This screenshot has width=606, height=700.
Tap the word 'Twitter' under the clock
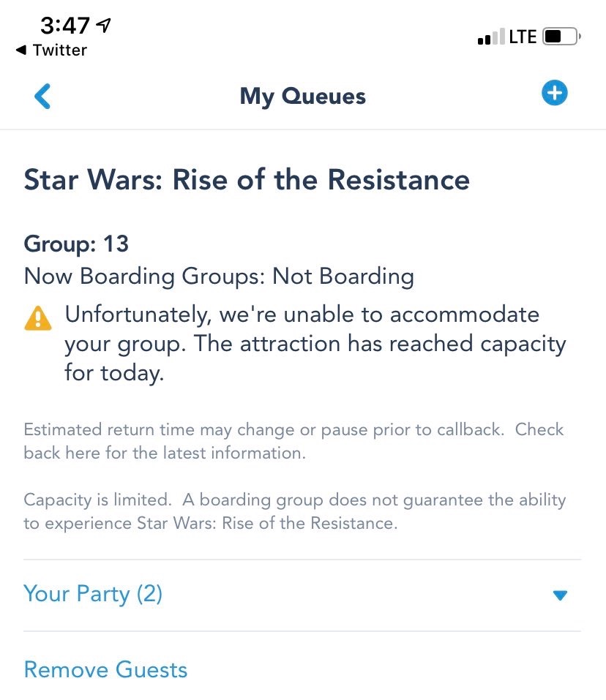60,50
